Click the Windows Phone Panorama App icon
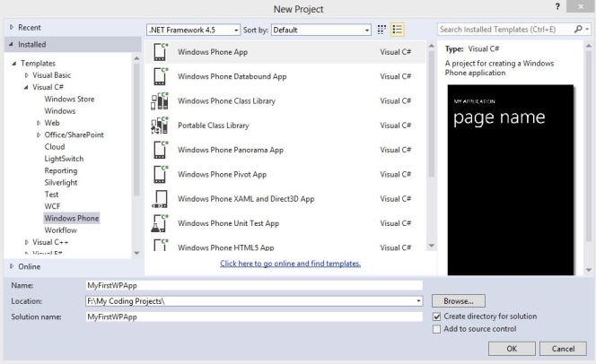 coord(161,150)
